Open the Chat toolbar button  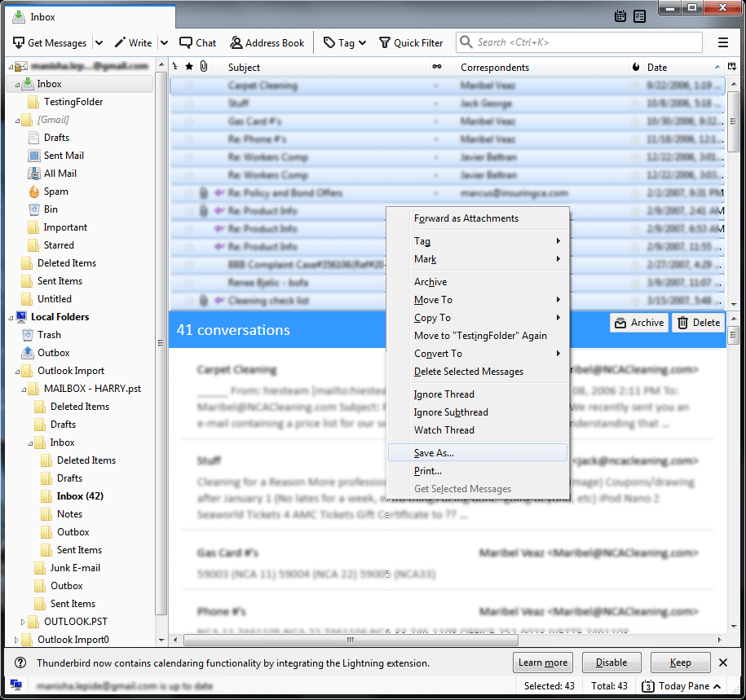[x=197, y=43]
